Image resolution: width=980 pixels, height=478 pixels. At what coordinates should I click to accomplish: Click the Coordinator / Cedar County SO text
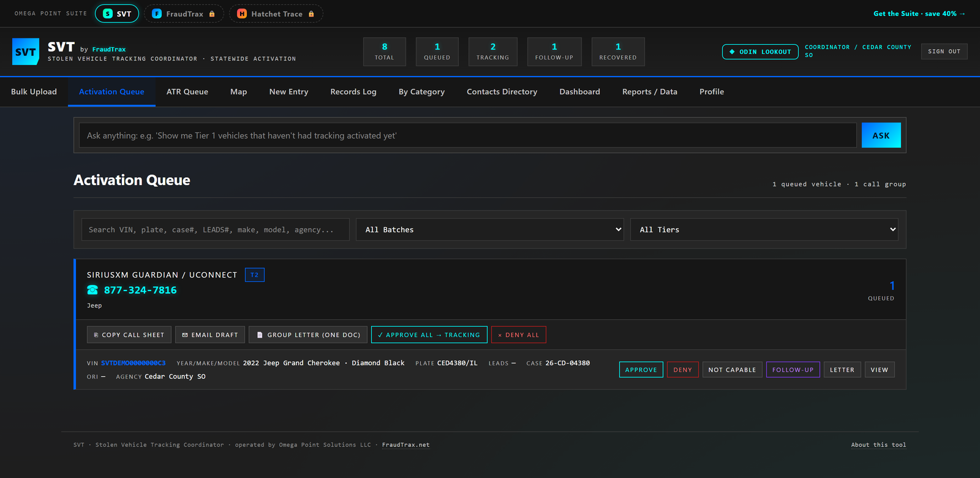coord(858,51)
